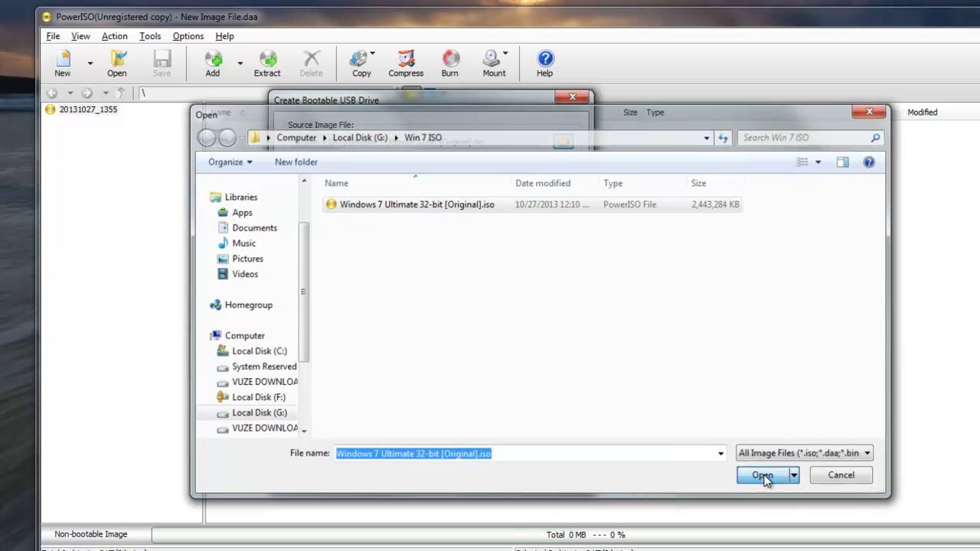This screenshot has height=551, width=980.
Task: Open the Options menu
Action: pos(188,36)
